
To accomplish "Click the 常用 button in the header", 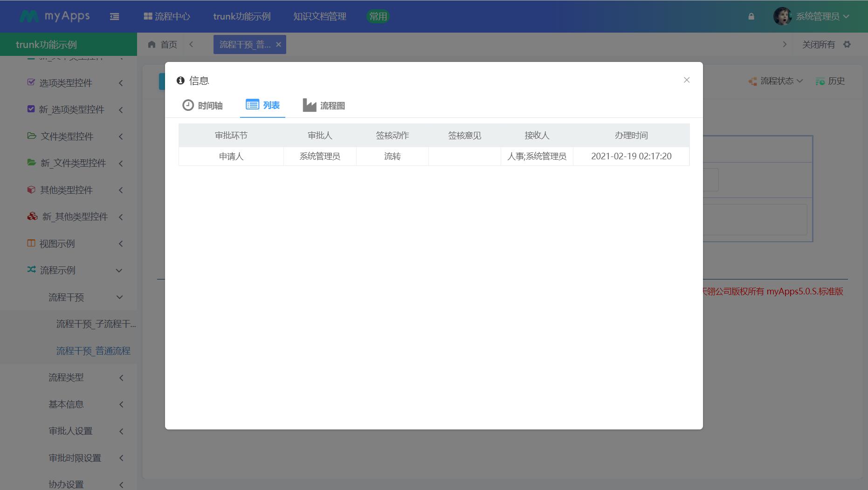I will (x=378, y=17).
